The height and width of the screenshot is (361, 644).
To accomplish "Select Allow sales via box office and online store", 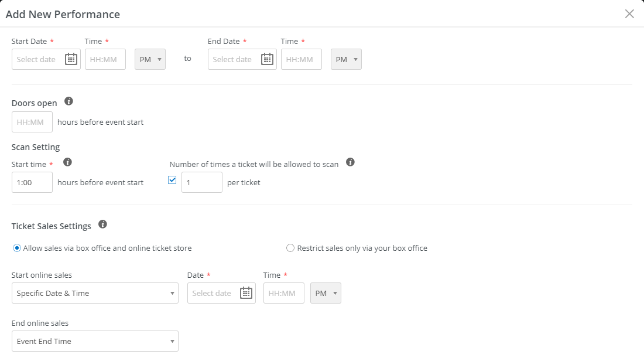I will pos(17,248).
